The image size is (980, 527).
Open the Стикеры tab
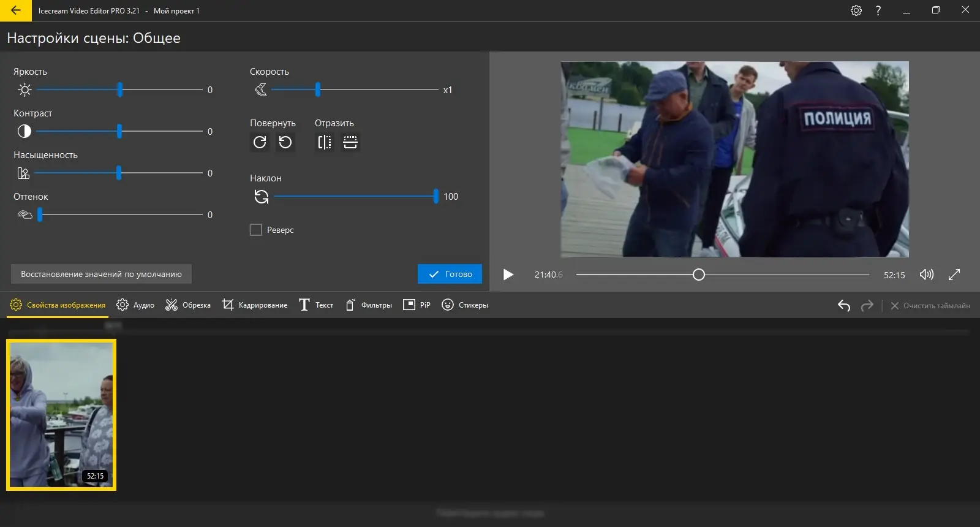(465, 305)
